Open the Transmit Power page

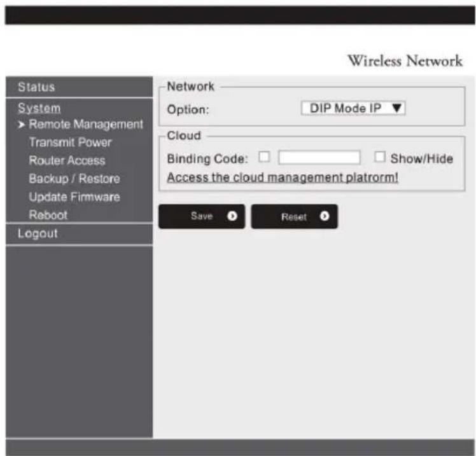point(71,142)
